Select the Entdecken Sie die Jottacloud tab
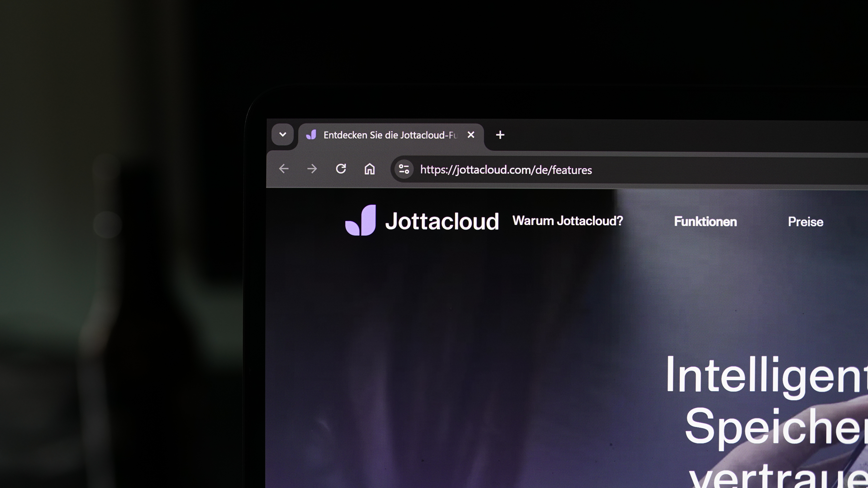868x488 pixels. point(391,136)
